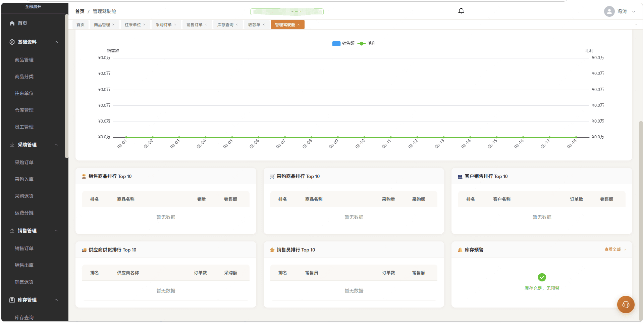This screenshot has height=323, width=644.
Task: Close the 销售订单 tab
Action: 206,25
